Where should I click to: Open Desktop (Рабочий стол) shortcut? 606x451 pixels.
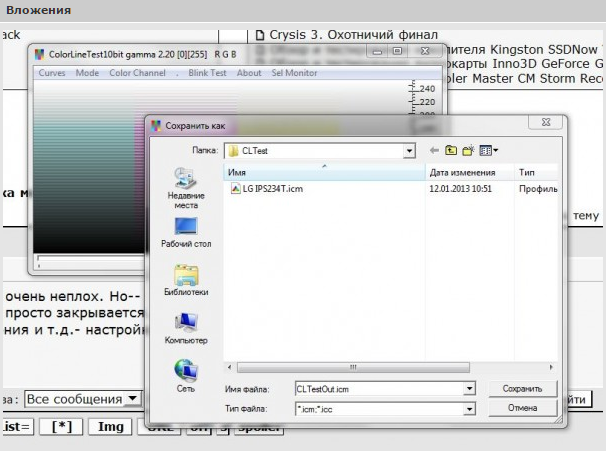(x=186, y=233)
